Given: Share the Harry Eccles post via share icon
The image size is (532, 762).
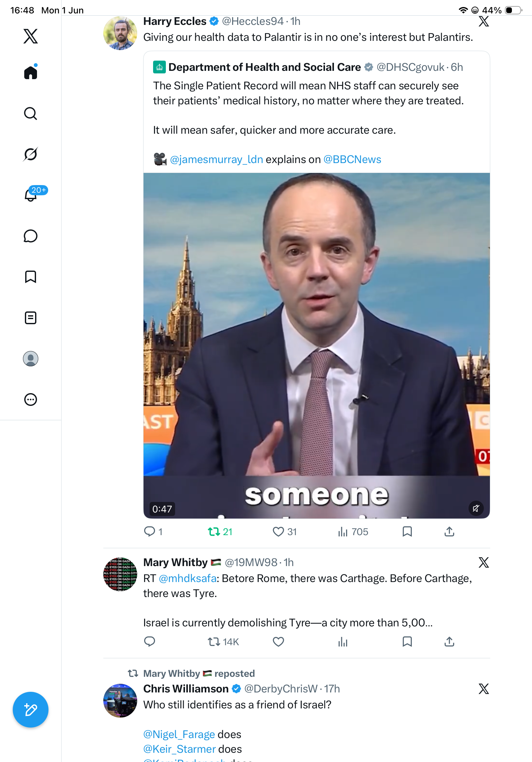Looking at the screenshot, I should [x=449, y=532].
